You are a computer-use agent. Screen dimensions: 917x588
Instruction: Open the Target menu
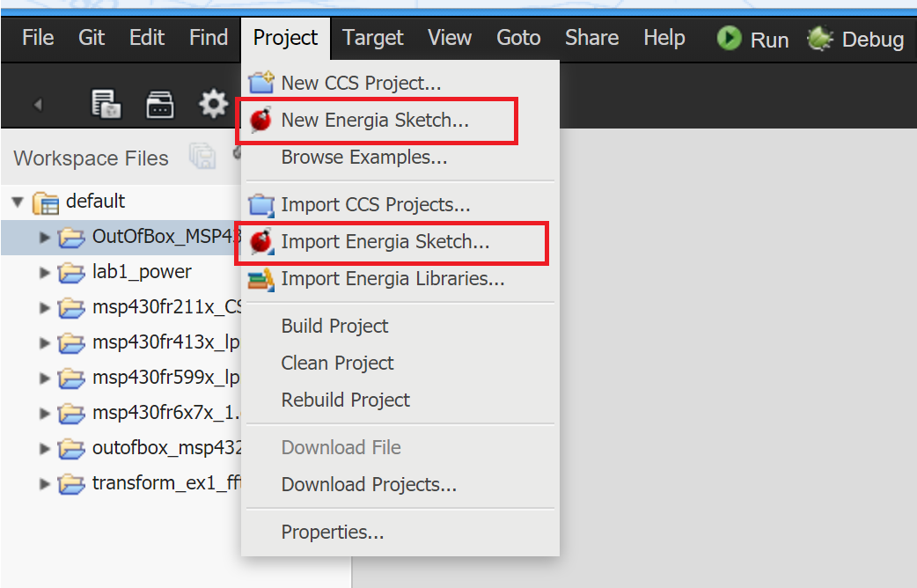(372, 38)
